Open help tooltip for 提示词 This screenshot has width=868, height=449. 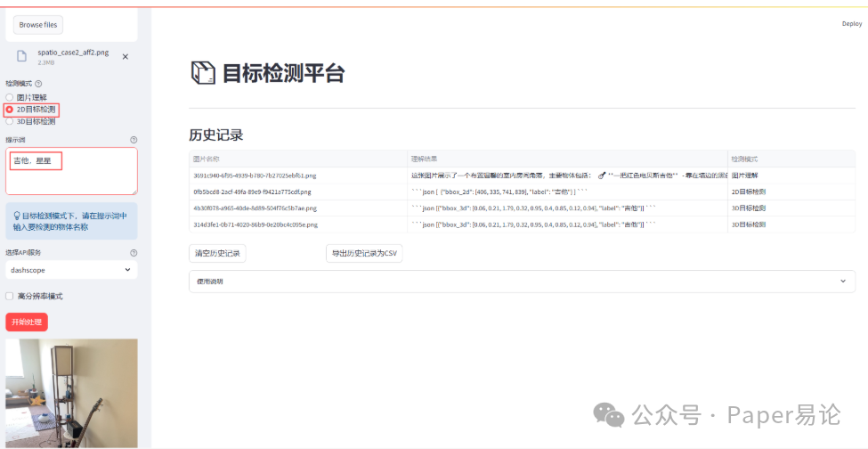[134, 140]
